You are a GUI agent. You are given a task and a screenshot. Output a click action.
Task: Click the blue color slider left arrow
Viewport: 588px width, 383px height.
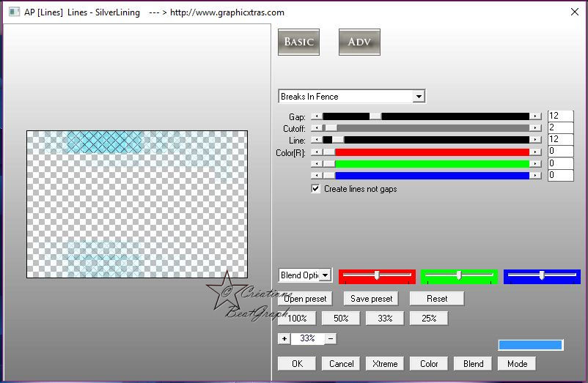[x=317, y=175]
